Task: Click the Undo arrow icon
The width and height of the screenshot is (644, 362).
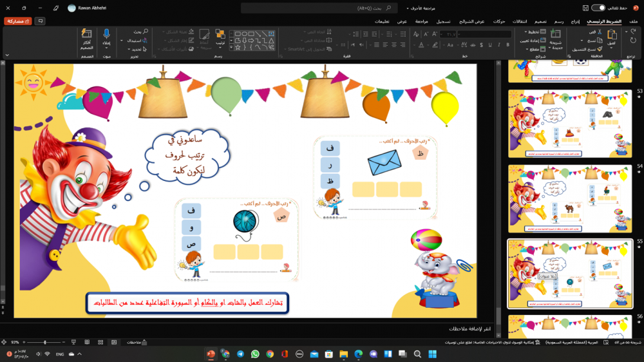Action: coord(633,32)
